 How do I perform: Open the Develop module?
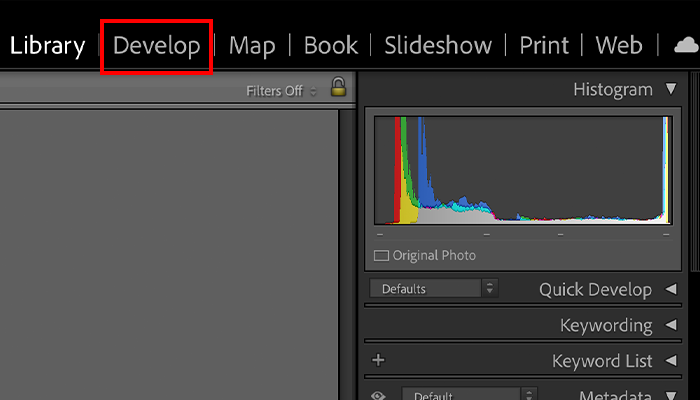157,46
